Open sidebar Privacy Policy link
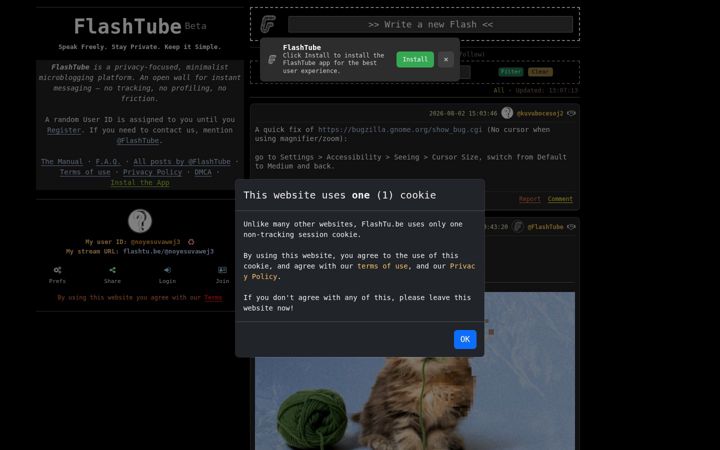 coord(152,172)
